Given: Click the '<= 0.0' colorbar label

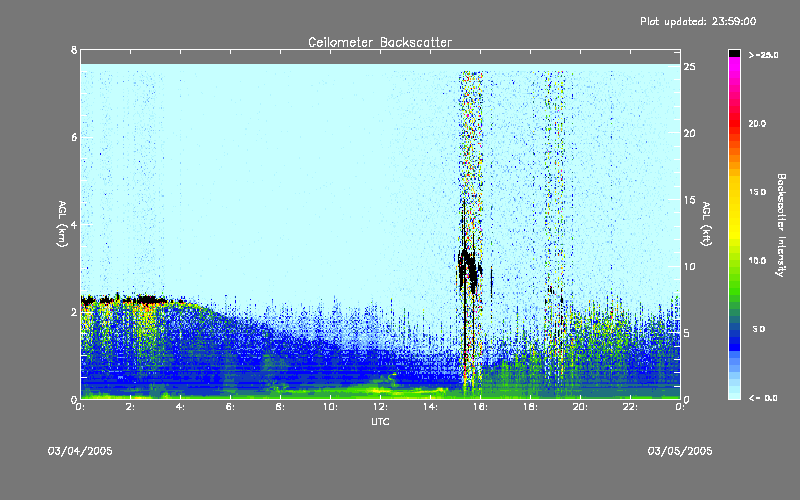Looking at the screenshot, I should [763, 398].
